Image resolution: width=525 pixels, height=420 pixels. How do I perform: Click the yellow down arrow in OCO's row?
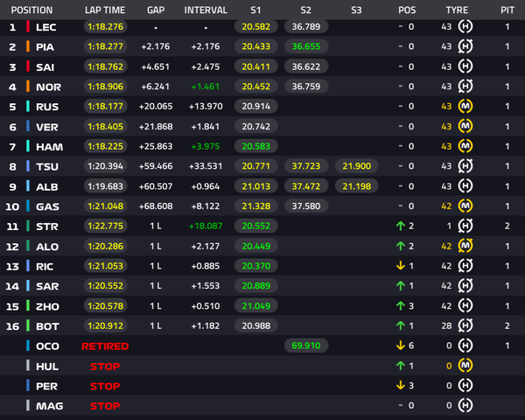coord(401,346)
